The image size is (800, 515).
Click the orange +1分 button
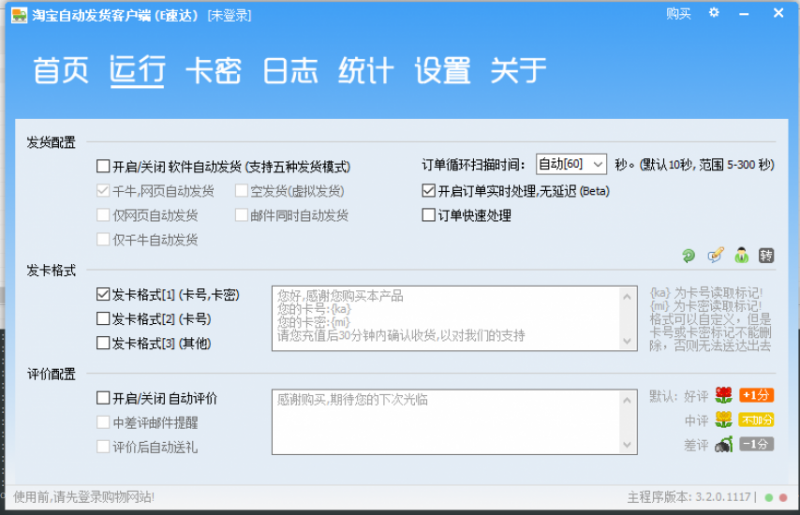tap(756, 394)
